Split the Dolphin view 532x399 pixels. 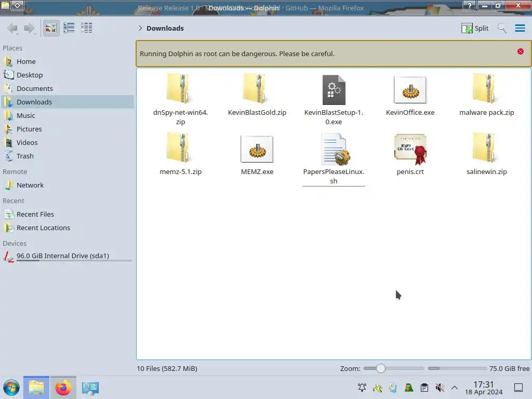475,28
